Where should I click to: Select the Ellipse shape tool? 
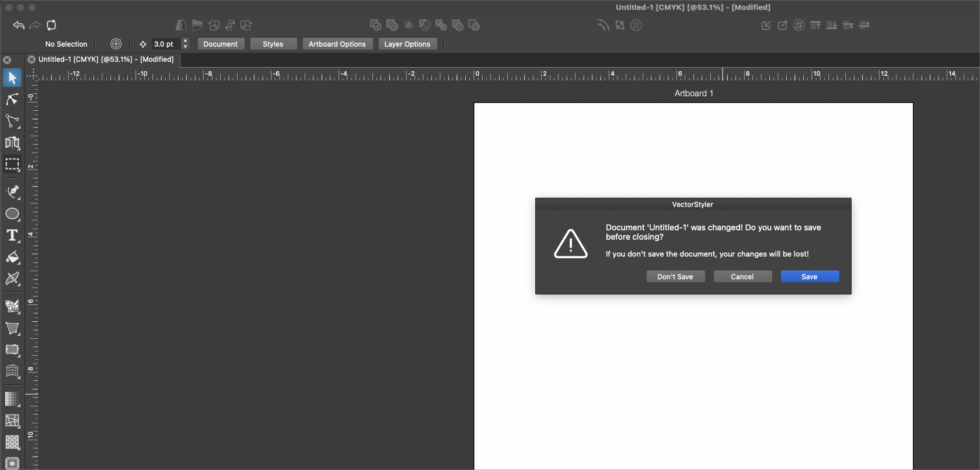(x=12, y=214)
